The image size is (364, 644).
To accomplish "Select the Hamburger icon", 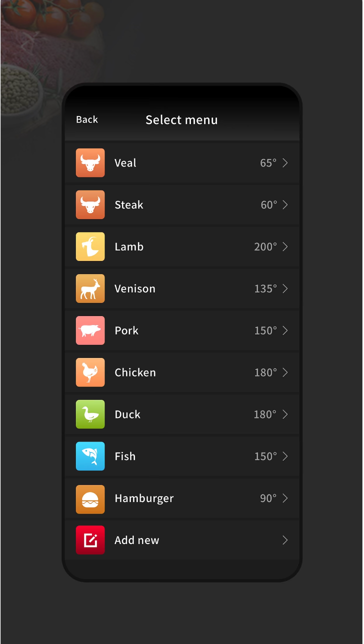I will 90,498.
